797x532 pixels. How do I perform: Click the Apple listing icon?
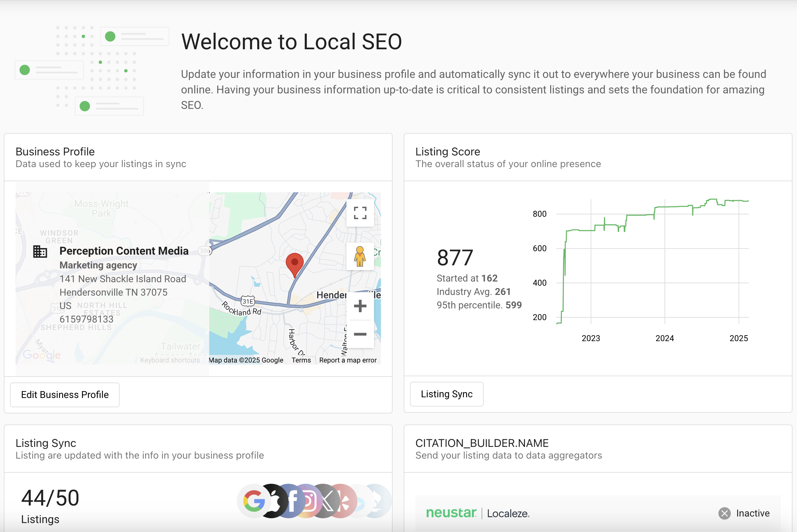click(x=275, y=501)
